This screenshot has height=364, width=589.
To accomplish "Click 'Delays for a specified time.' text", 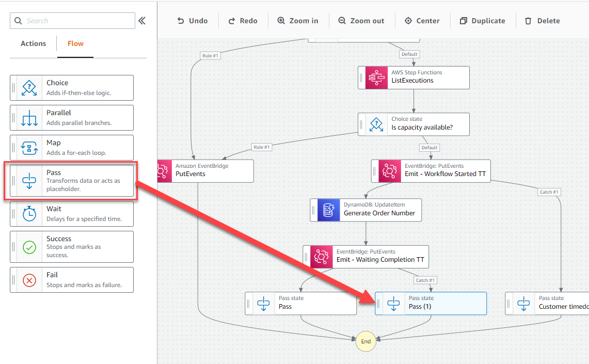I will pyautogui.click(x=84, y=219).
